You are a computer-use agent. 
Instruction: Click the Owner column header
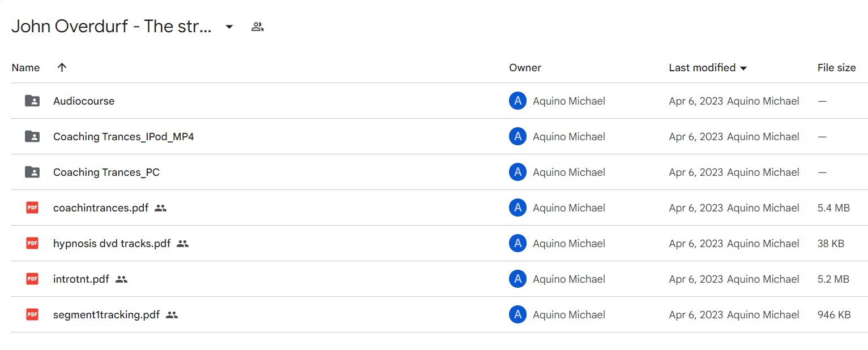pos(525,68)
